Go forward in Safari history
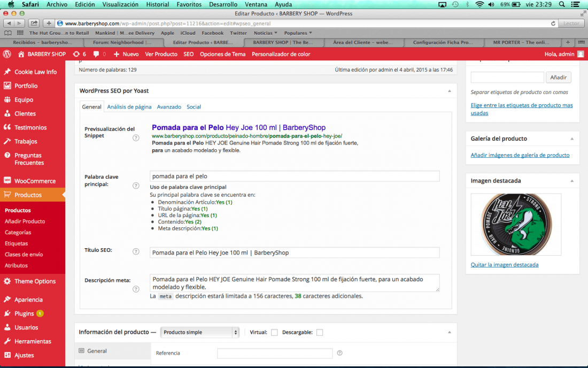The width and height of the screenshot is (588, 368). (19, 23)
